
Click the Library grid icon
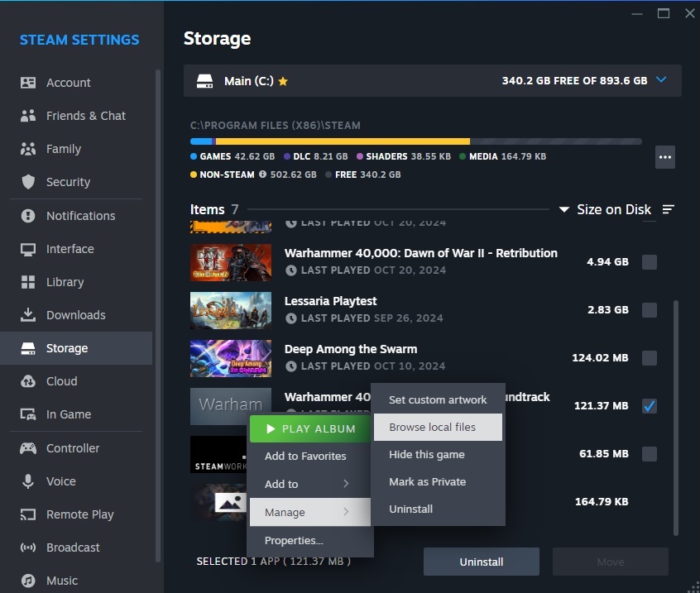pyautogui.click(x=28, y=282)
